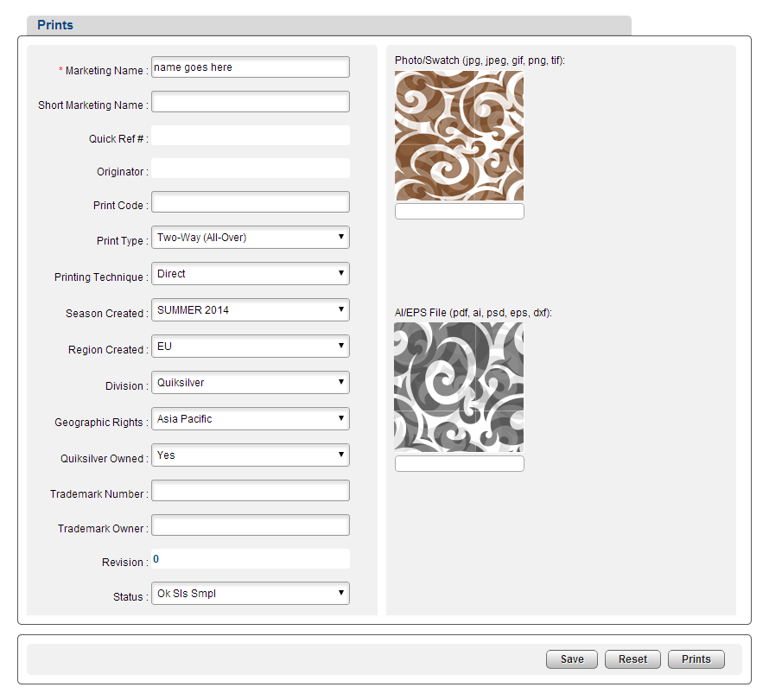Image resolution: width=769 pixels, height=700 pixels.
Task: Click the Trademark Owner field
Action: coord(250,525)
